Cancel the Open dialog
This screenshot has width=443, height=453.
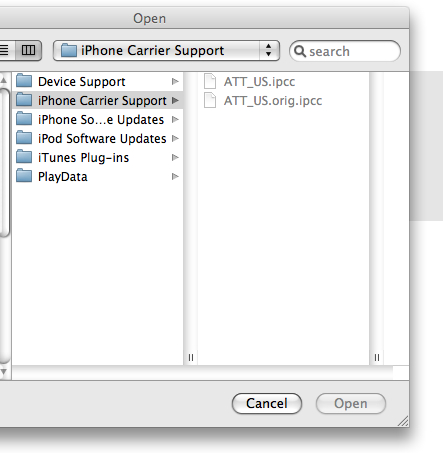click(267, 403)
